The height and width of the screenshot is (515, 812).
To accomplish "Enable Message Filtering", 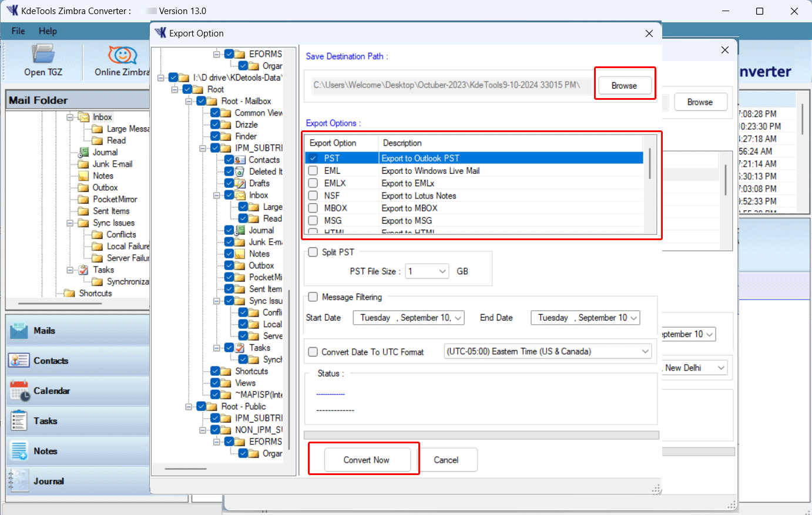I will (x=312, y=297).
